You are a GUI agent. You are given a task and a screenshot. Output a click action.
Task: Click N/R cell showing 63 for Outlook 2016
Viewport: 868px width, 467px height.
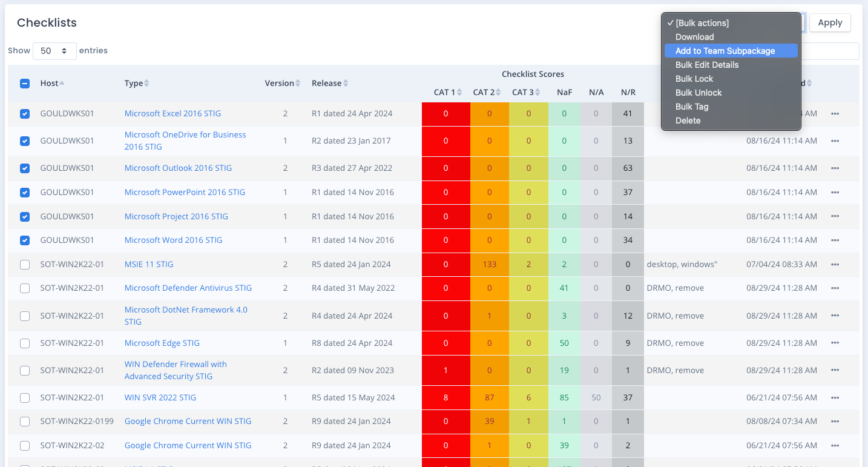click(x=628, y=168)
